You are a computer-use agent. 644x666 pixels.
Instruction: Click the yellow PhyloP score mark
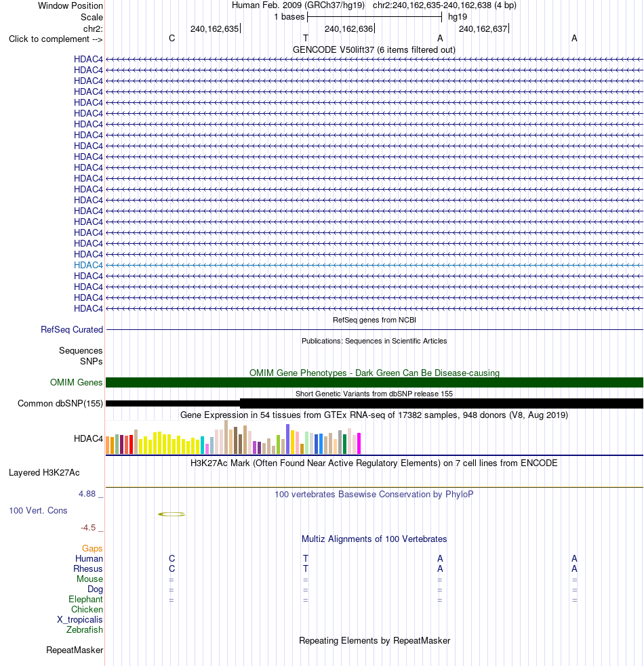(172, 514)
